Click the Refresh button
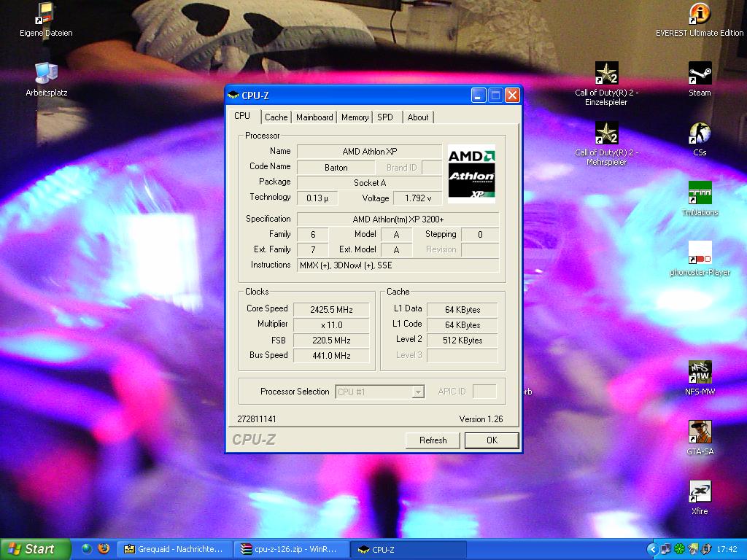Image resolution: width=747 pixels, height=560 pixels. pos(433,440)
